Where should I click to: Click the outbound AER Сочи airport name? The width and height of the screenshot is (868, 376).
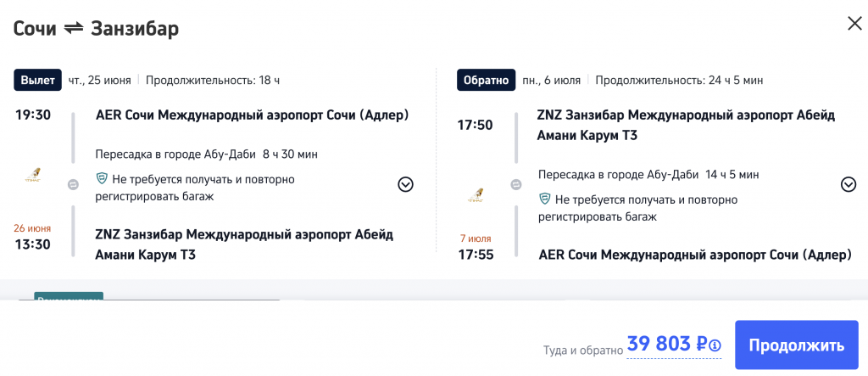tap(252, 115)
